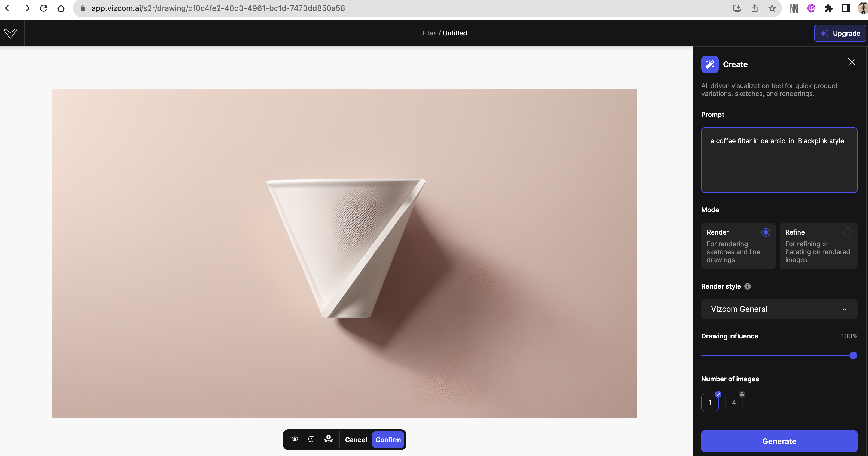This screenshot has height=456, width=868.
Task: Click the Vizcom logo icon
Action: [10, 33]
